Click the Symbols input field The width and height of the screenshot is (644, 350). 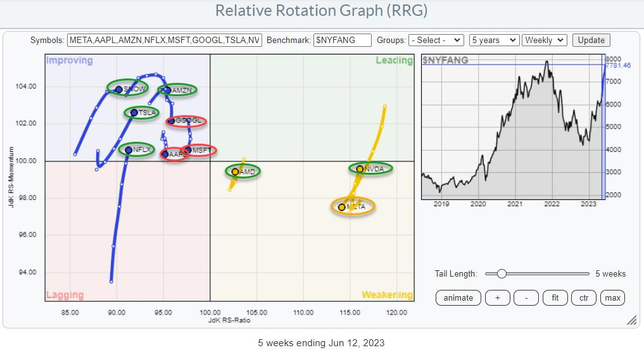click(164, 40)
